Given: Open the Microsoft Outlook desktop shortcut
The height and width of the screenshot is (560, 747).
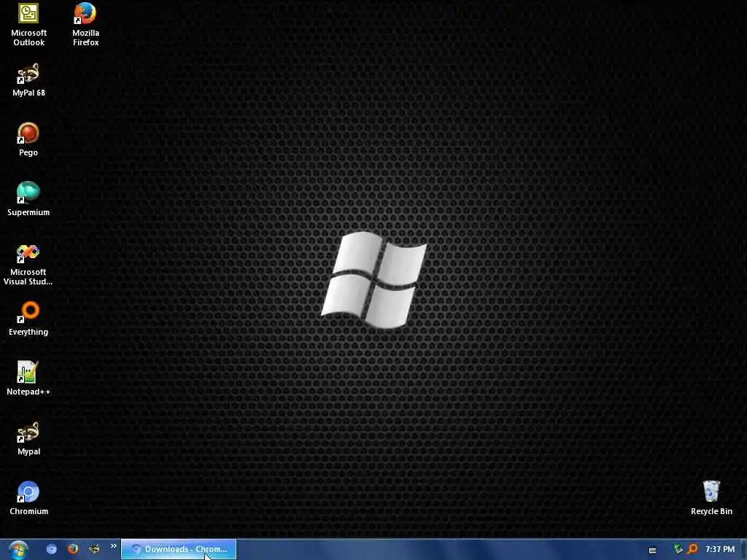Looking at the screenshot, I should tap(28, 25).
